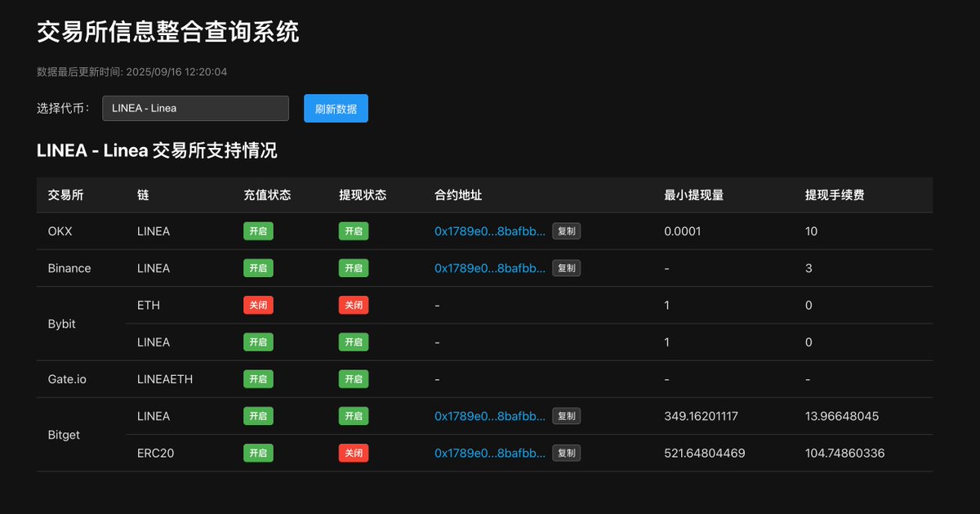Open Bitget's ERC20 contract address link

[489, 453]
